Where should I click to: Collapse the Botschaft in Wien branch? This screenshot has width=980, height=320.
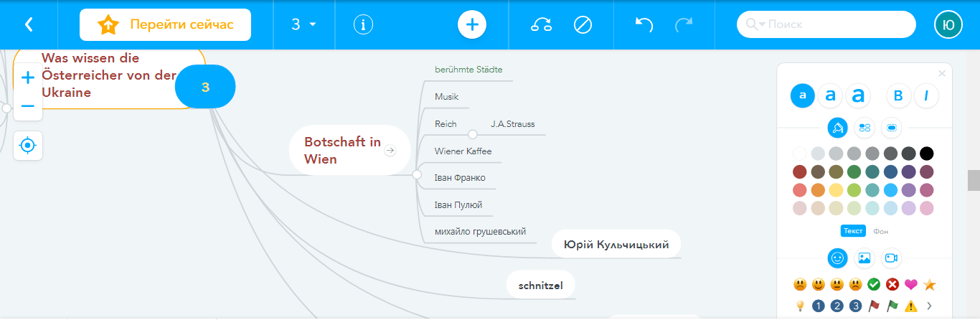click(x=417, y=174)
